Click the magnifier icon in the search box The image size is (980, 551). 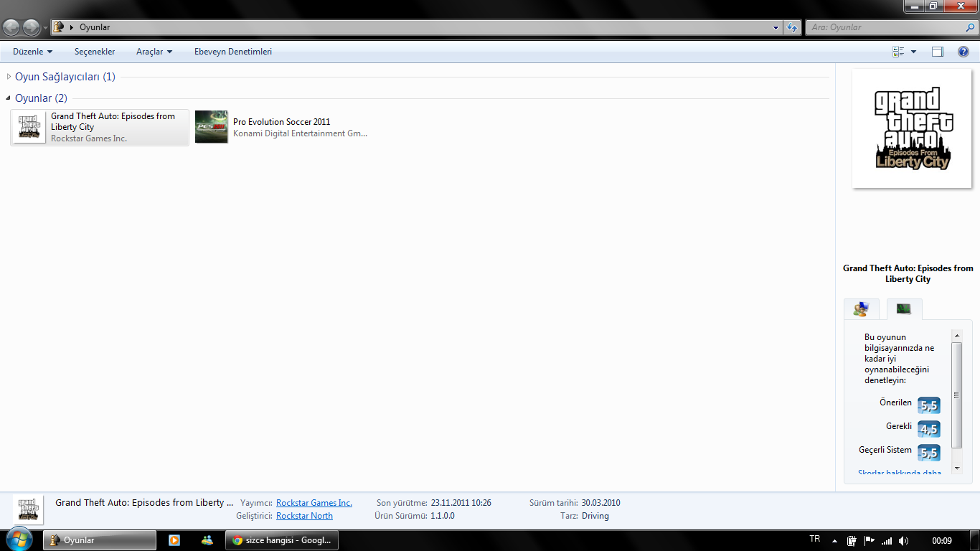[971, 28]
